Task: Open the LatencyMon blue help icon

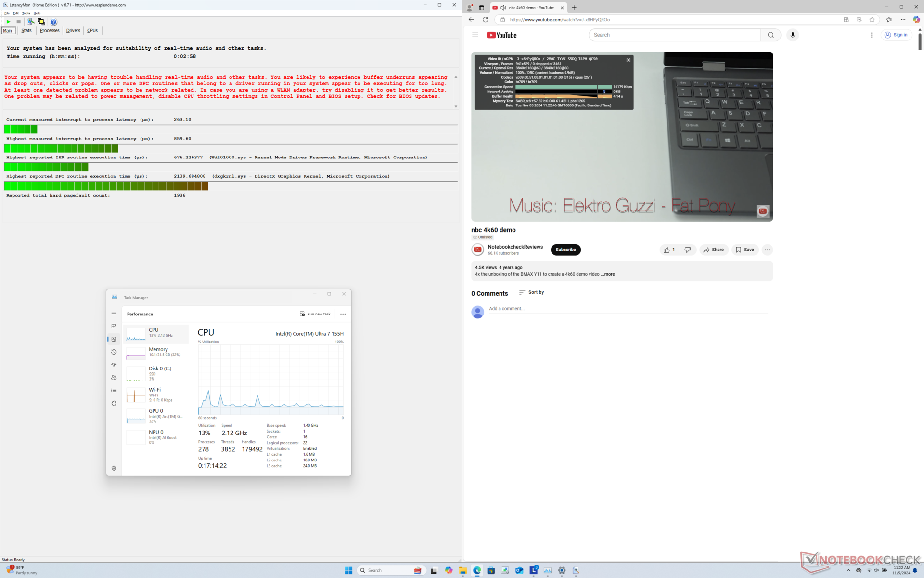Action: [54, 22]
